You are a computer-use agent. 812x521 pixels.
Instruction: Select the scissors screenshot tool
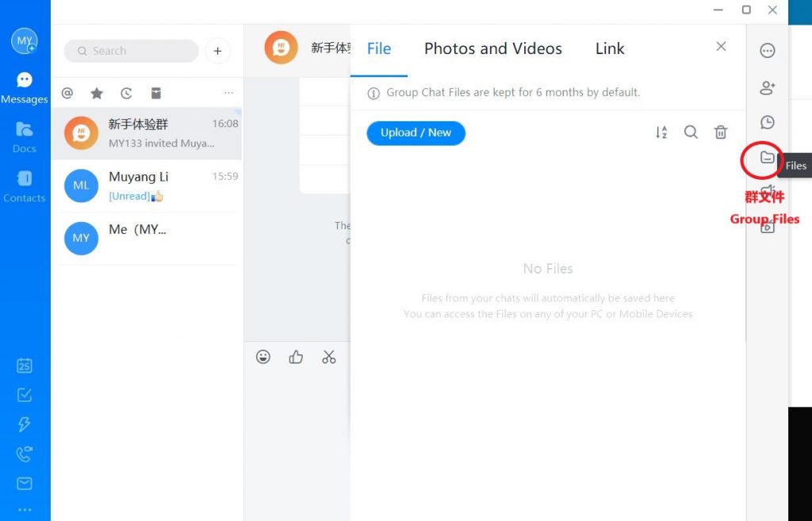(329, 357)
